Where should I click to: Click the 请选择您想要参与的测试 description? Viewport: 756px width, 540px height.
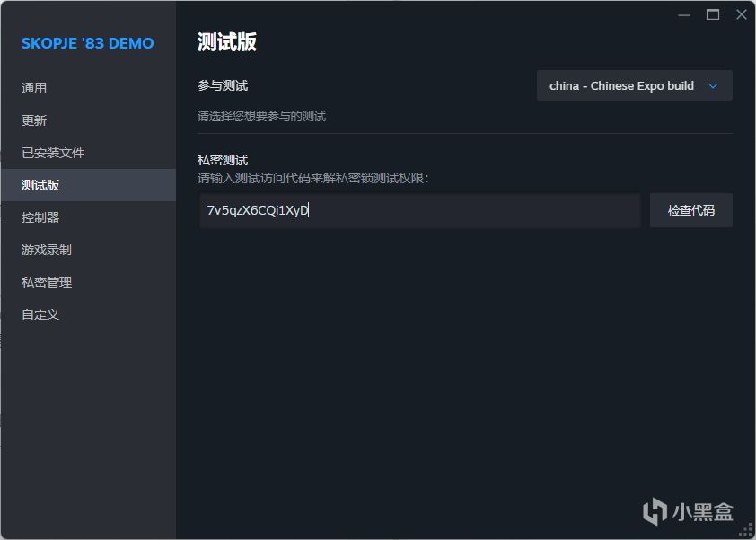(x=262, y=116)
